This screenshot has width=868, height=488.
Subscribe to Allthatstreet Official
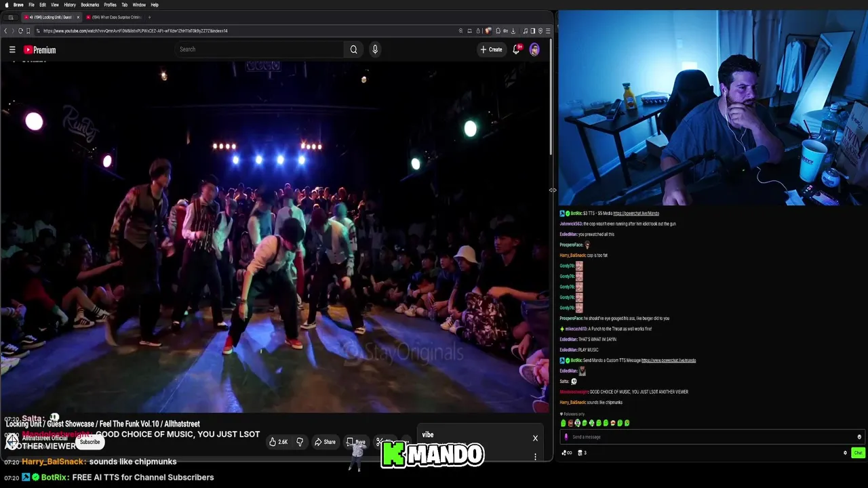(x=90, y=442)
